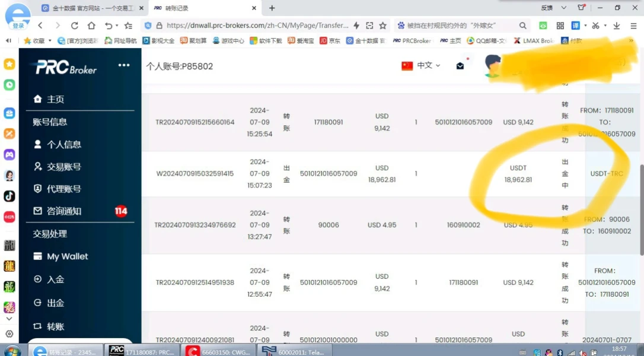Image resolution: width=644 pixels, height=356 pixels.
Task: Select the 转账 transfer icon
Action: tap(37, 326)
